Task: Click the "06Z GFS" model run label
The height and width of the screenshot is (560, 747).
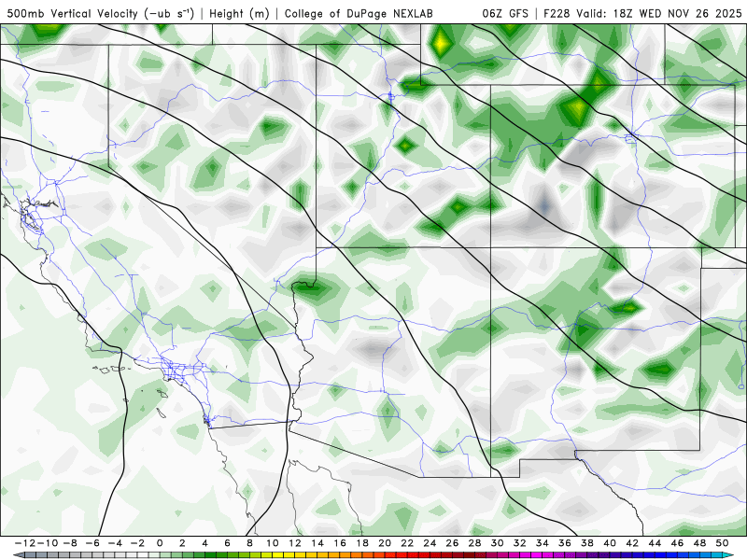Action: pyautogui.click(x=505, y=14)
